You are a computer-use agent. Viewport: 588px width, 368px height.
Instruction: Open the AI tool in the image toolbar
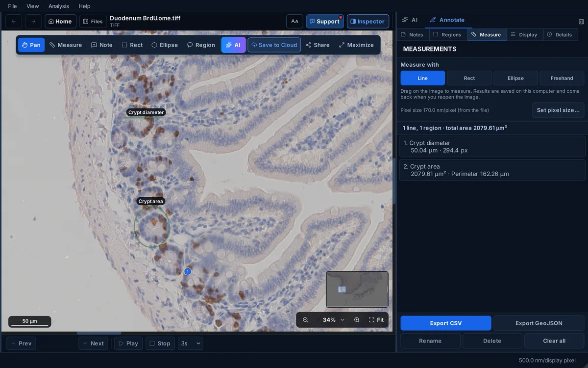(x=233, y=45)
